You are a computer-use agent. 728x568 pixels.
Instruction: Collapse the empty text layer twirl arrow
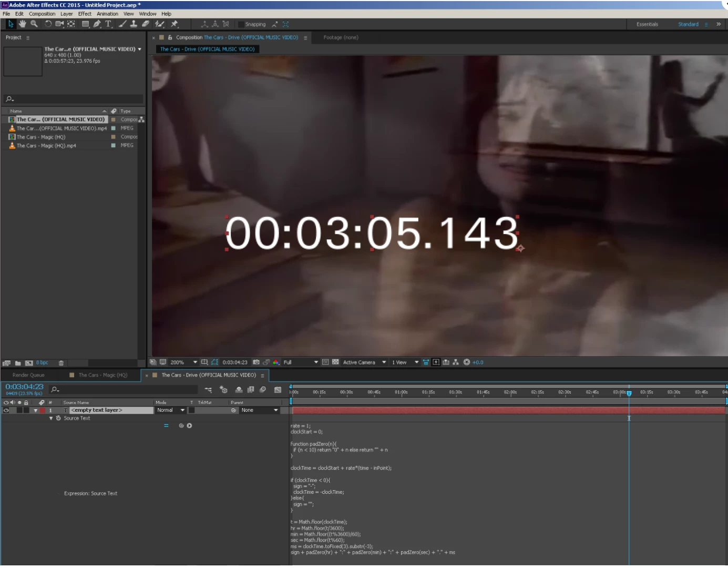pyautogui.click(x=36, y=410)
